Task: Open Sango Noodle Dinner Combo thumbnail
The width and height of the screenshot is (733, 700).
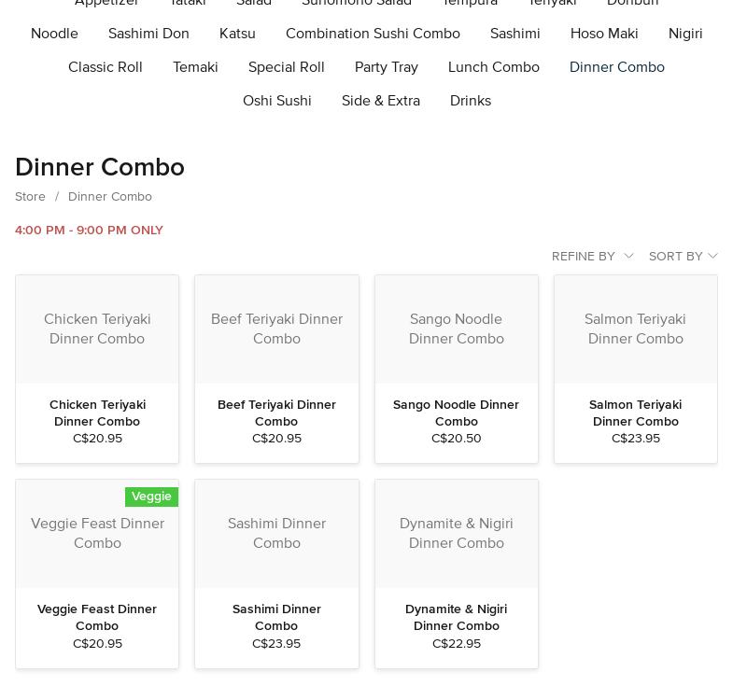Action: (456, 329)
